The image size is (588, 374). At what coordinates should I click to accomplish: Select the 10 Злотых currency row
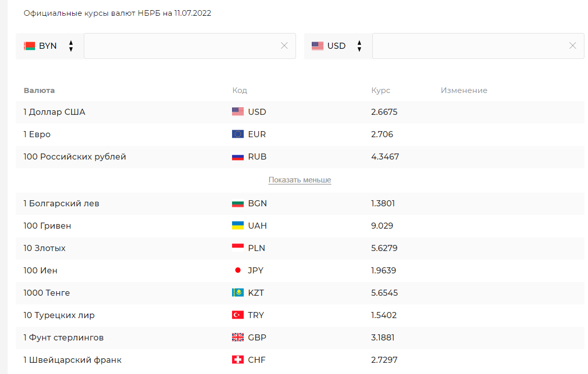tap(45, 248)
